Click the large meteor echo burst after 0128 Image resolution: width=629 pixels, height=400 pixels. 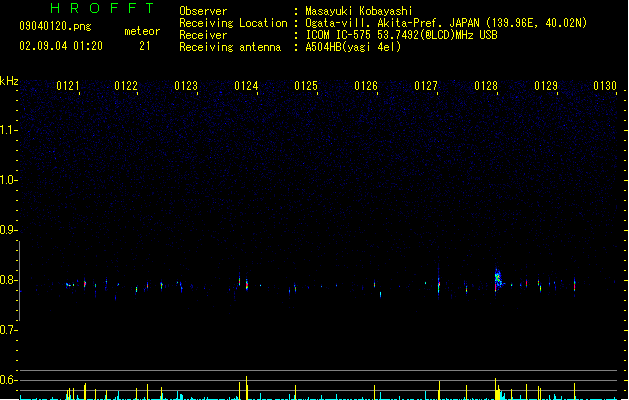[498, 278]
